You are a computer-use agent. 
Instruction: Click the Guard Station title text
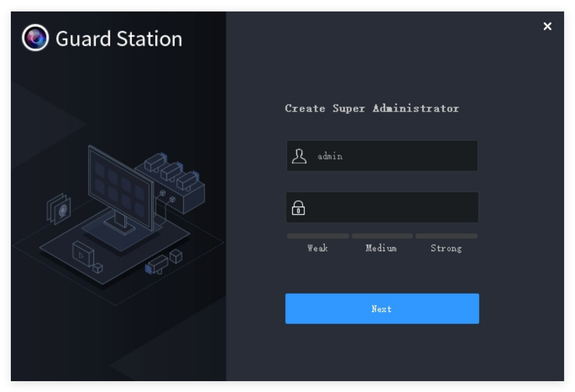pyautogui.click(x=119, y=39)
